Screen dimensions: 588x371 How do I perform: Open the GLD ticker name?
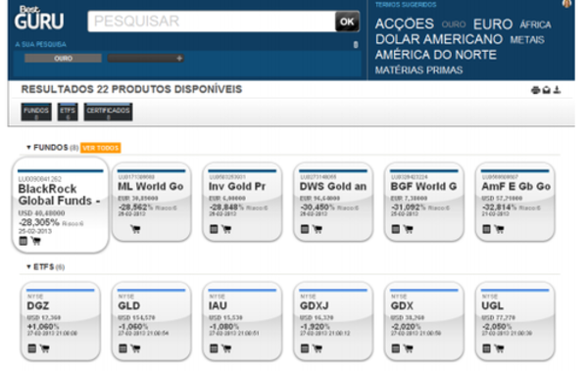129,305
